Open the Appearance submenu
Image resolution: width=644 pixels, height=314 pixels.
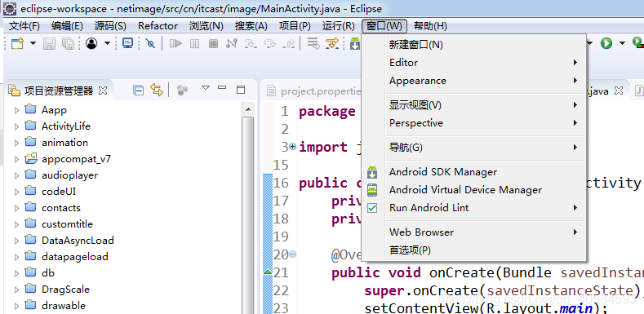coord(473,81)
